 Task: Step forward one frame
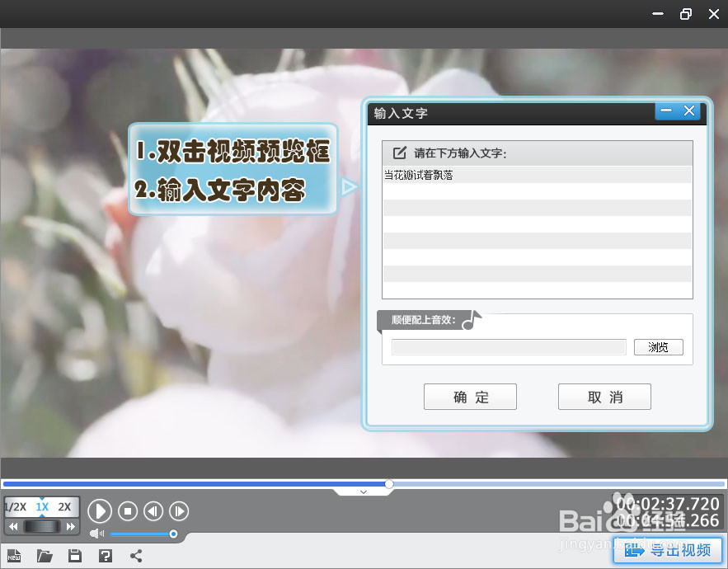tap(179, 511)
